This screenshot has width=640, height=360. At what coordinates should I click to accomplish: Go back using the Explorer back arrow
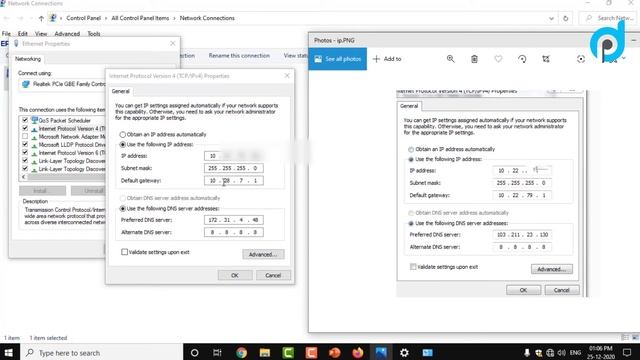pos(7,18)
